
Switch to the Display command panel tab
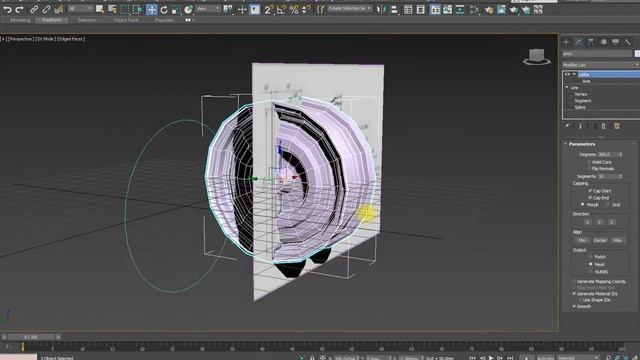tap(616, 42)
